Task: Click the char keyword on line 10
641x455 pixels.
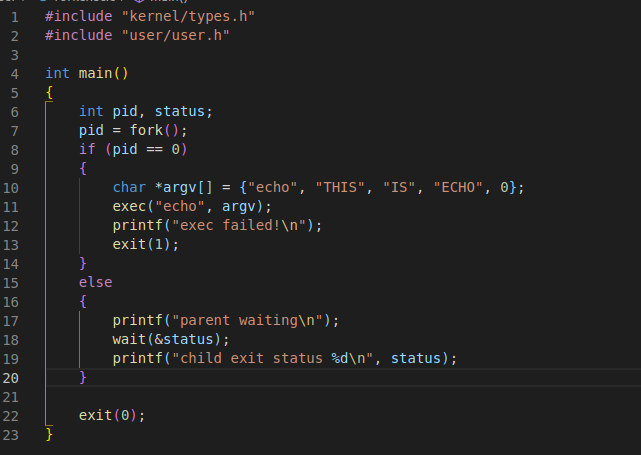Action: 128,187
